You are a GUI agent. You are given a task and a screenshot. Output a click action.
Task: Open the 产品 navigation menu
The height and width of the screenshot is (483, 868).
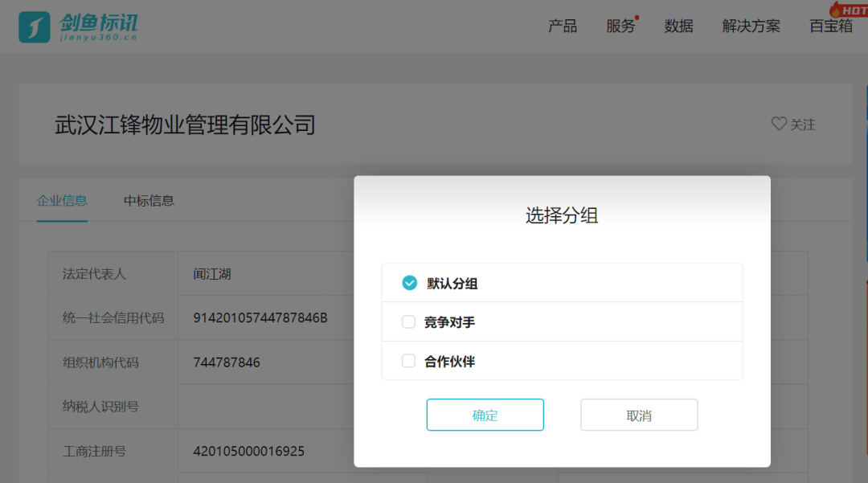(x=562, y=27)
